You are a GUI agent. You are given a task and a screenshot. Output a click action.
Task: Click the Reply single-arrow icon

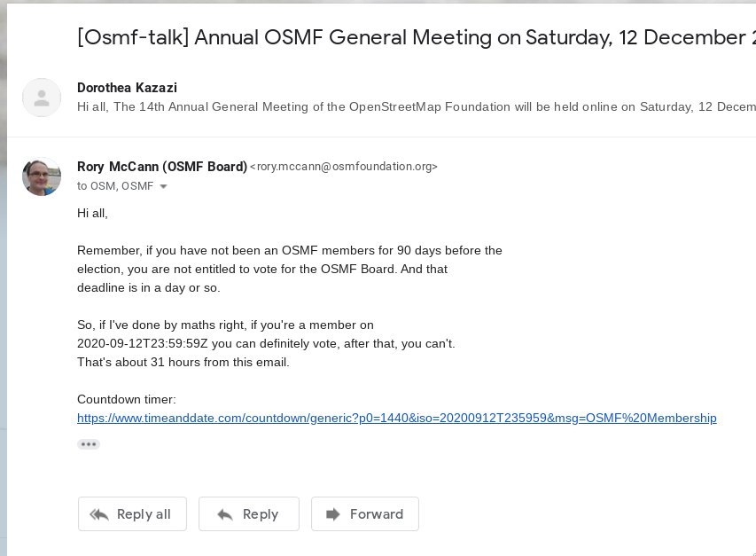pyautogui.click(x=225, y=514)
